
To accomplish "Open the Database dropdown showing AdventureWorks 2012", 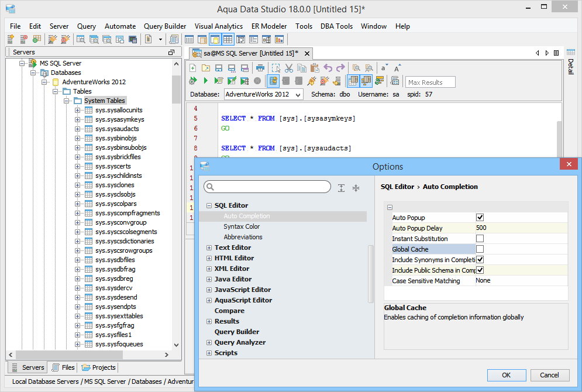I will 264,94.
